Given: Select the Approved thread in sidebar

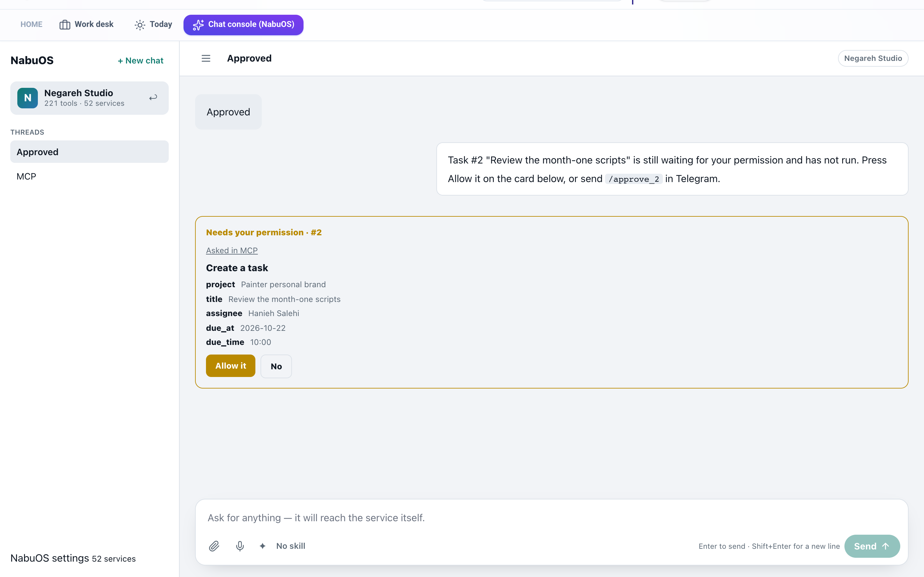Looking at the screenshot, I should click(x=89, y=152).
